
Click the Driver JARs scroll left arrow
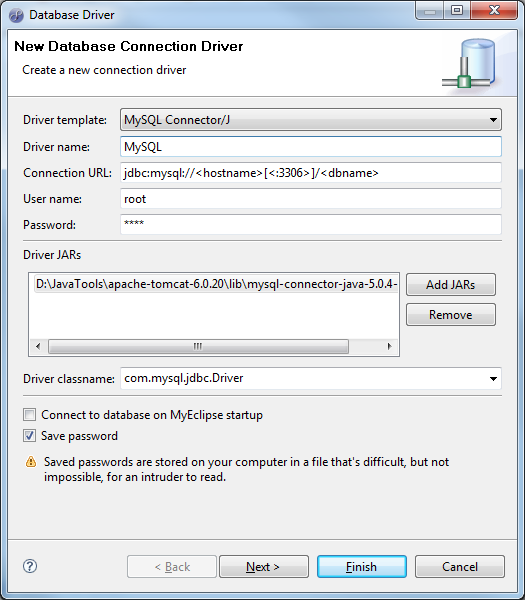click(38, 346)
